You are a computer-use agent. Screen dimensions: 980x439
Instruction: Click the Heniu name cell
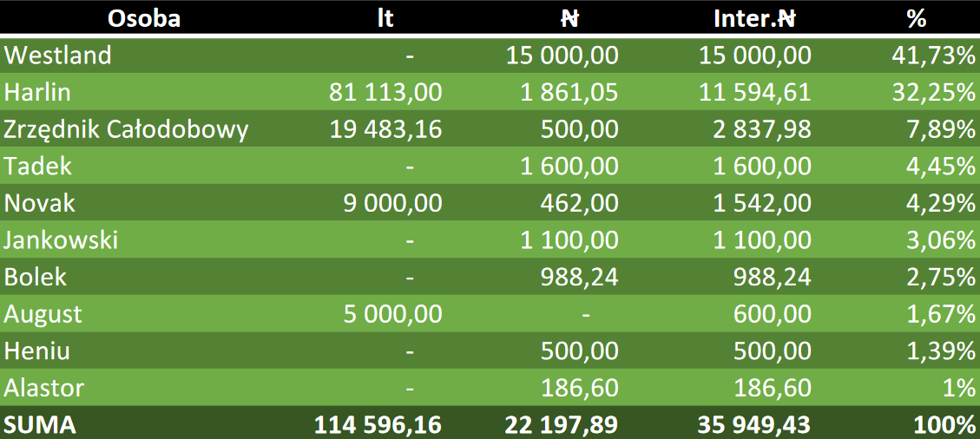37,351
